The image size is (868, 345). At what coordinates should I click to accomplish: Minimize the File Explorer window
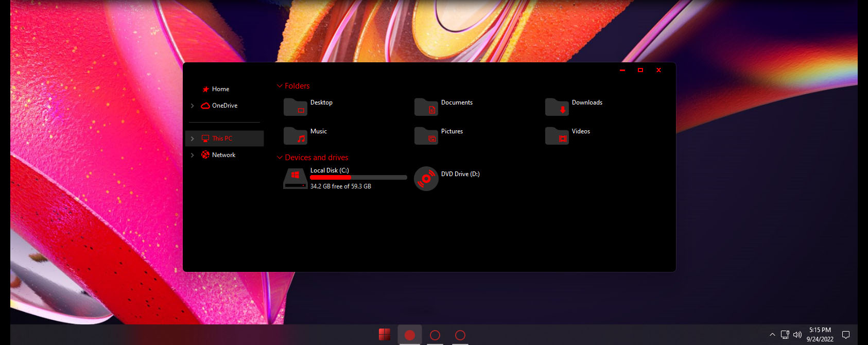[x=622, y=70]
